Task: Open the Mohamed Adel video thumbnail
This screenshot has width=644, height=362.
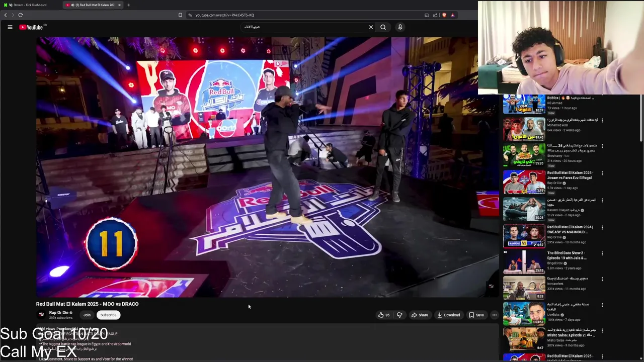Action: (524, 129)
